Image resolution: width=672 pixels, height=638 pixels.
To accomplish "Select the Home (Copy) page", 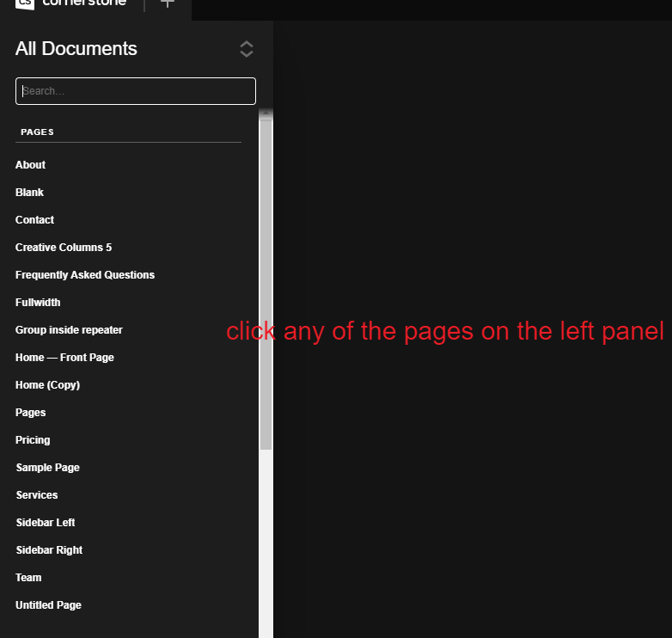I will click(47, 385).
